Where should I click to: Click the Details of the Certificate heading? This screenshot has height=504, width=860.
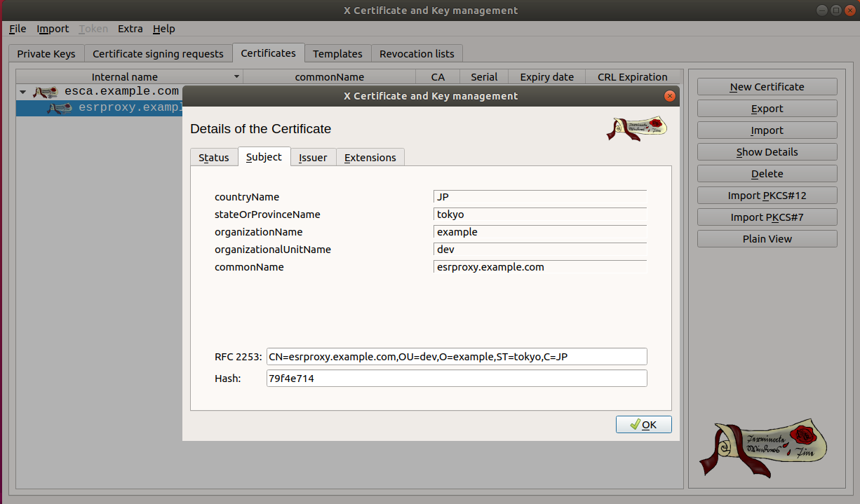point(260,129)
